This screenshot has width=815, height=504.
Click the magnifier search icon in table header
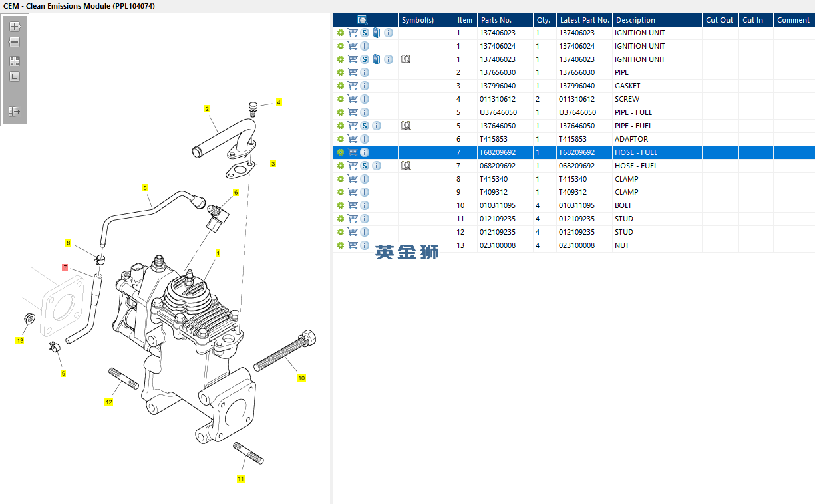point(363,20)
